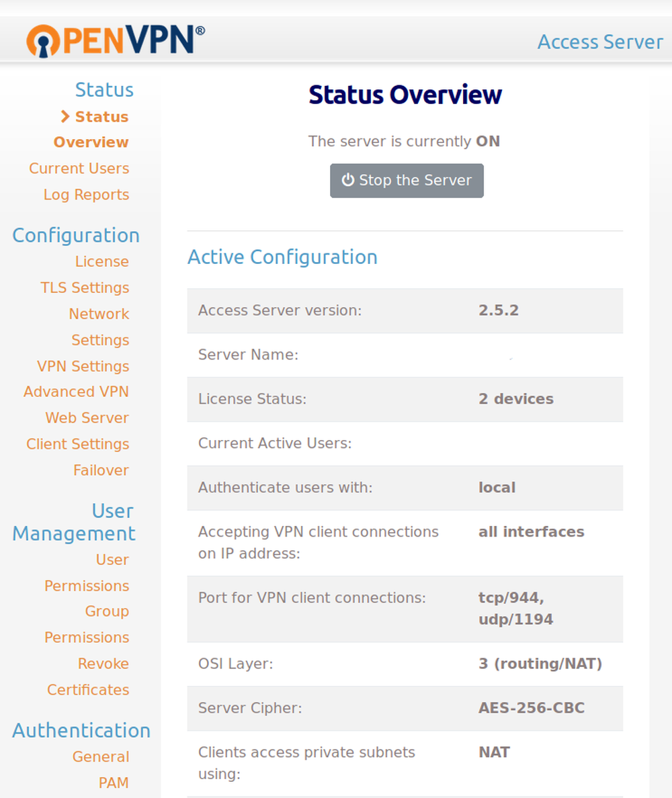This screenshot has height=798, width=672.
Task: Expand the User Management section heading
Action: pyautogui.click(x=74, y=522)
